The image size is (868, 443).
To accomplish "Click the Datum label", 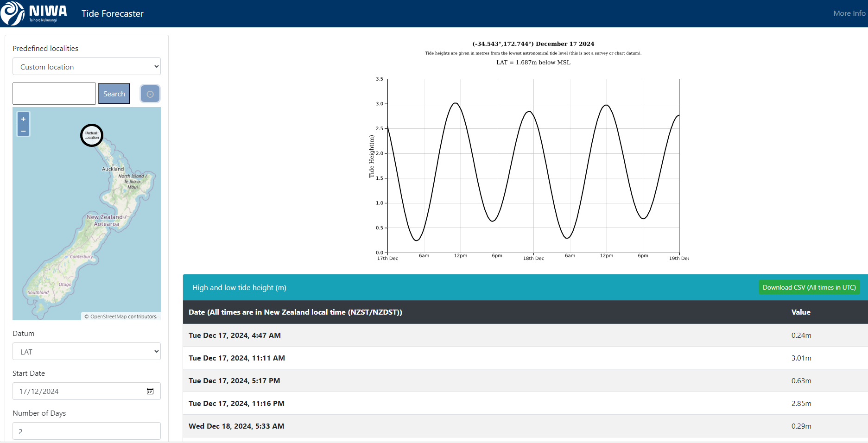I will (23, 333).
